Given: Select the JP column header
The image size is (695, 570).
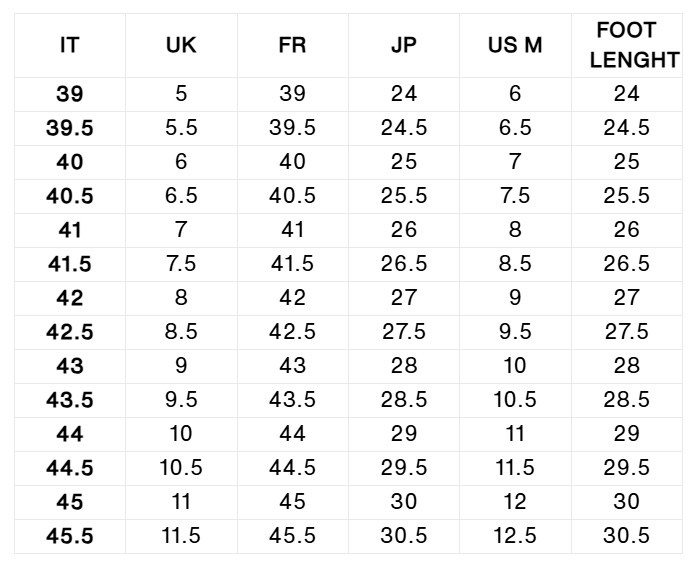Looking at the screenshot, I should click(x=404, y=45).
